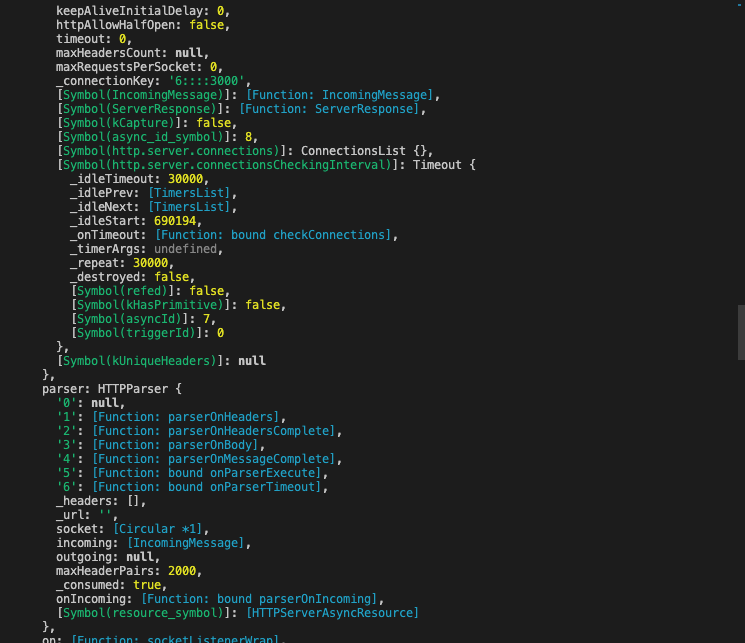The height and width of the screenshot is (643, 745).
Task: Click the 'timeout: 0,' line
Action: pos(94,39)
